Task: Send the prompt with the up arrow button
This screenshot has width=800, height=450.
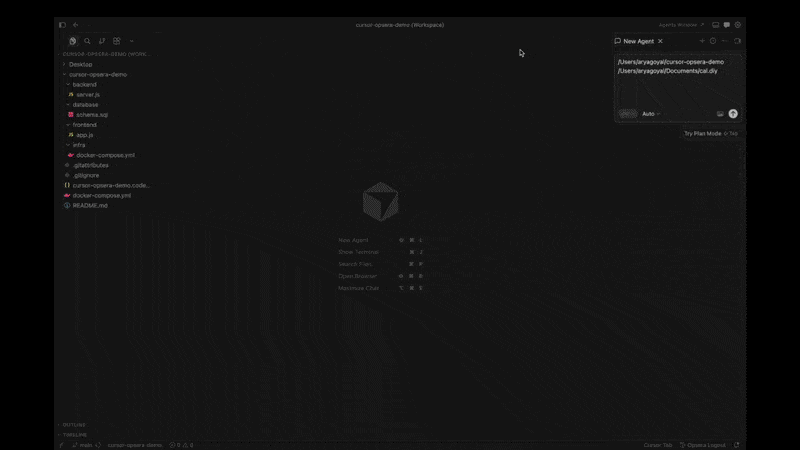Action: (x=733, y=114)
